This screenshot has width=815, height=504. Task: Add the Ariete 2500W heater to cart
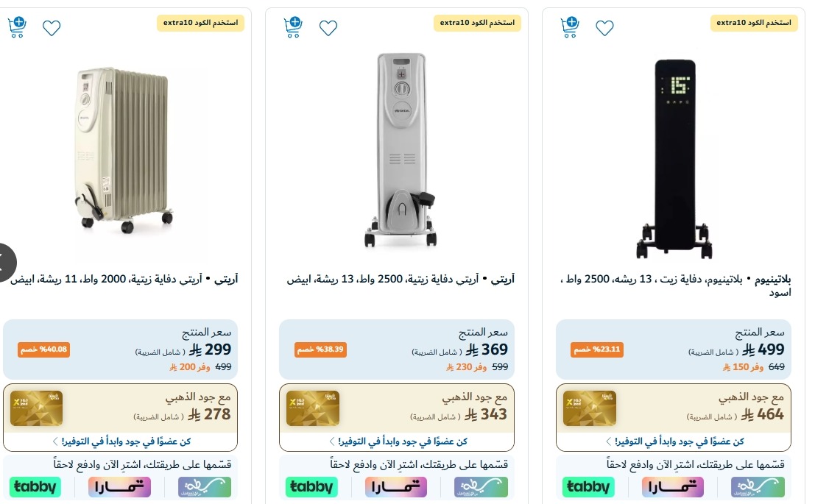(292, 25)
